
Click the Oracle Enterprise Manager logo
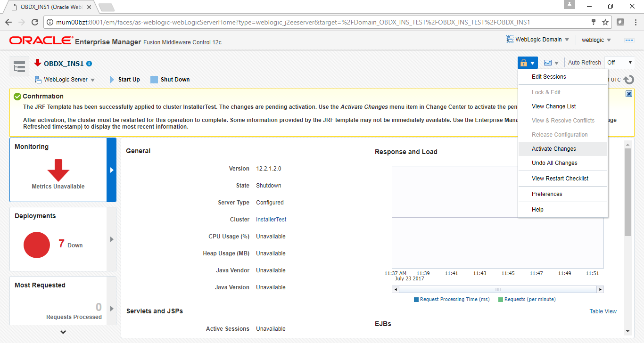point(41,41)
